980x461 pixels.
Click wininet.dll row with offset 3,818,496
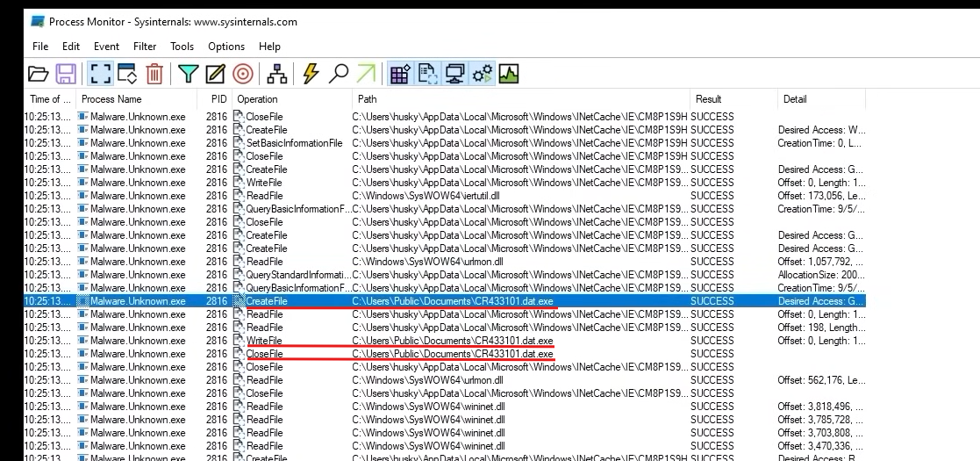tap(445, 406)
